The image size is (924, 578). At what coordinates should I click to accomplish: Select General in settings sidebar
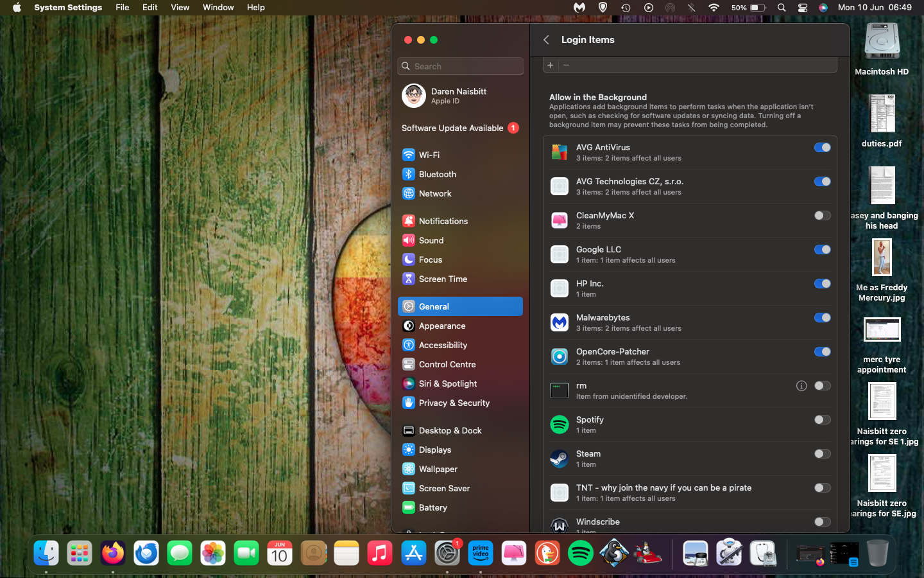(x=460, y=306)
